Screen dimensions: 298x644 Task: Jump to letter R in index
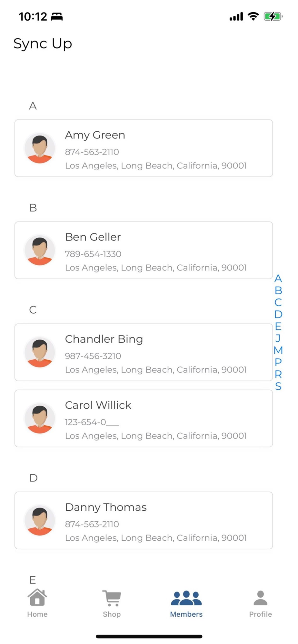tap(278, 374)
